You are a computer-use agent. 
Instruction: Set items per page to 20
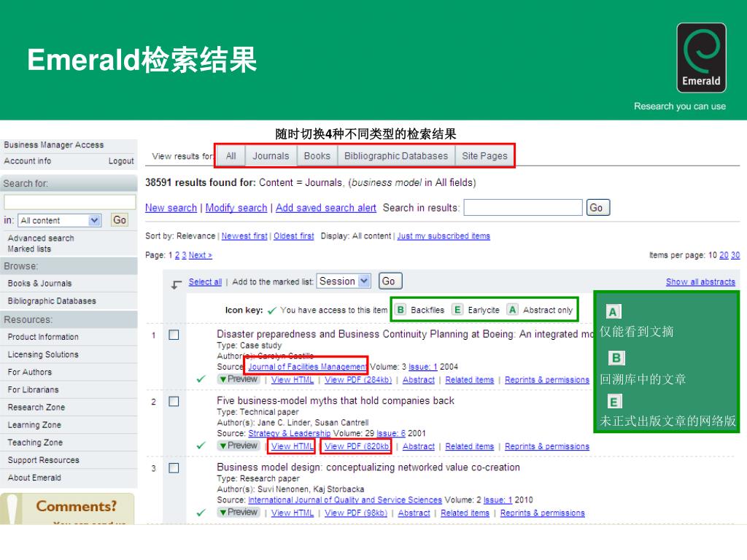coord(724,255)
